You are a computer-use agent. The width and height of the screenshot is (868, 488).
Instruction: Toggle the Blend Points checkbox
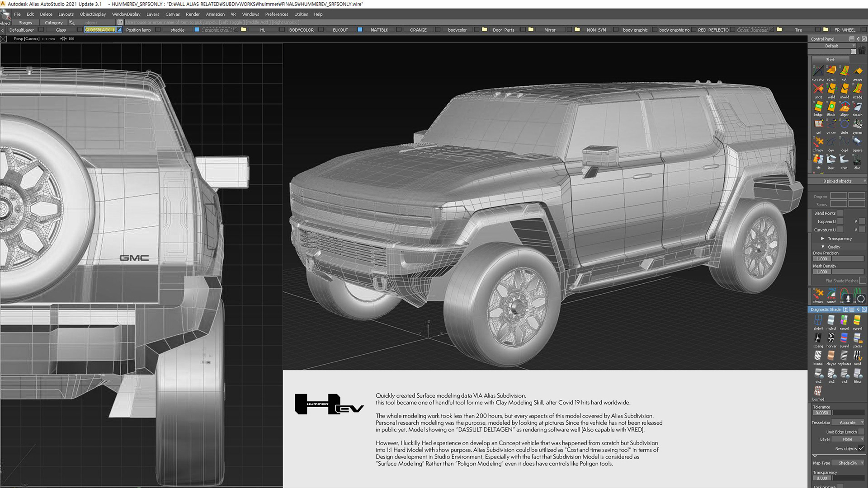tap(840, 213)
